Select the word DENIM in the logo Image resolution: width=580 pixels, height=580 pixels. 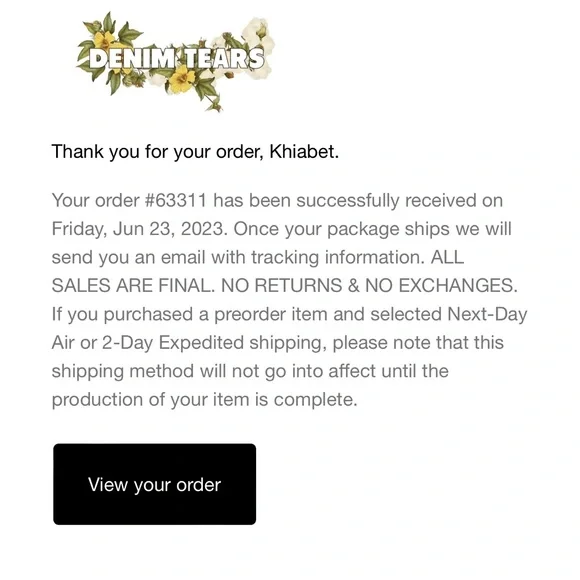132,59
